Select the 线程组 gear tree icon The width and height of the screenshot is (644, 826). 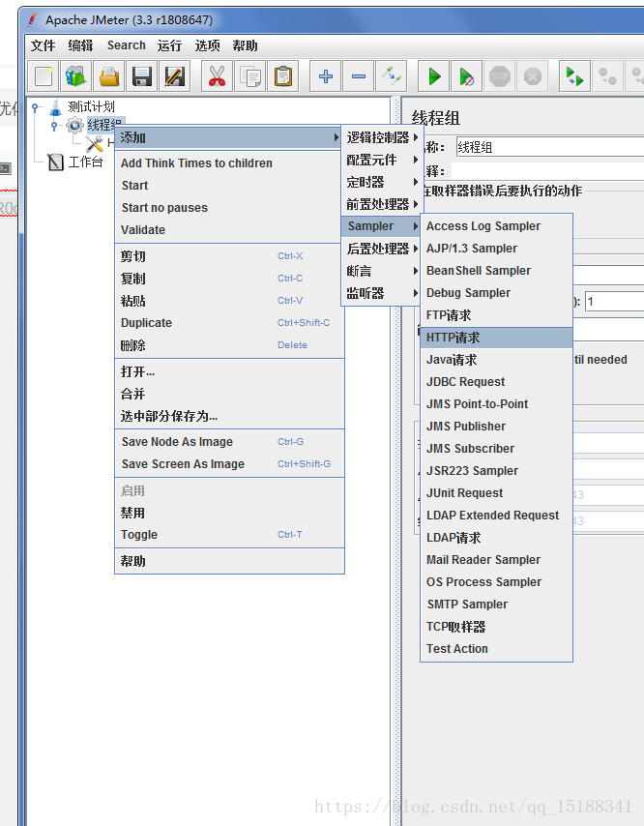(x=74, y=126)
